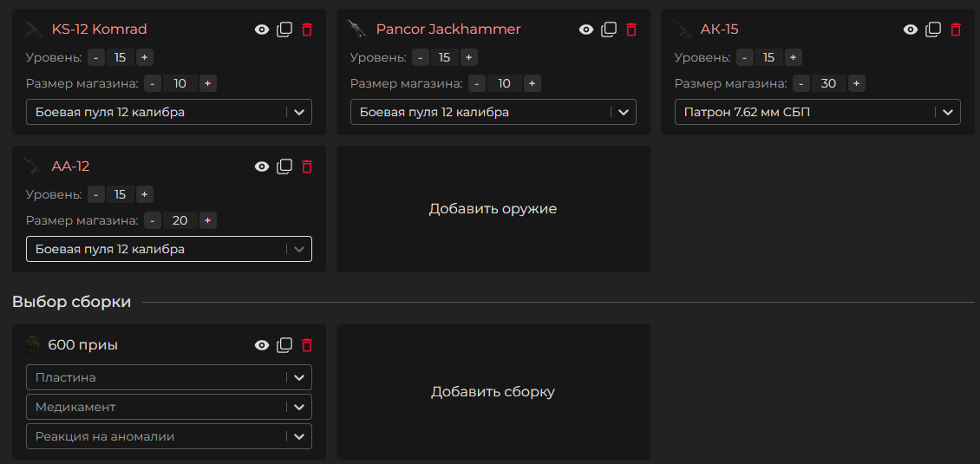
Task: Delete the Pancor Jackhammer weapon
Action: pyautogui.click(x=631, y=29)
